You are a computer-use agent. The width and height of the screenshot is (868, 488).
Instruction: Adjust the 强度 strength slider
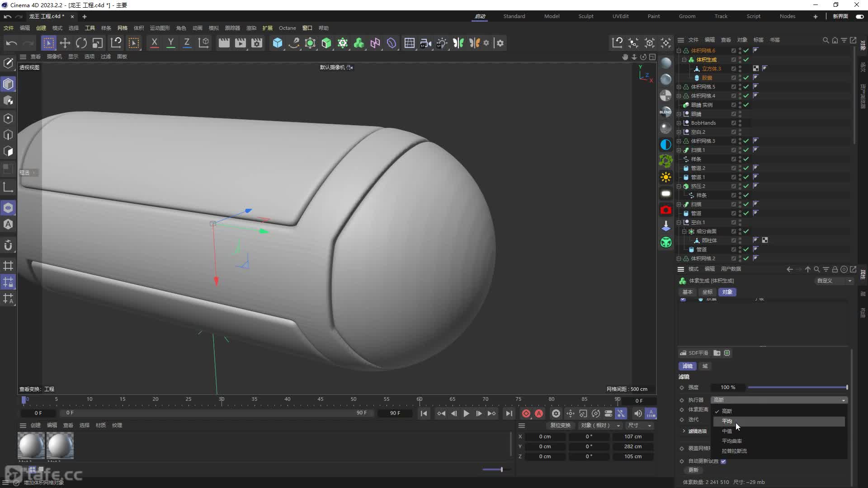(x=798, y=387)
